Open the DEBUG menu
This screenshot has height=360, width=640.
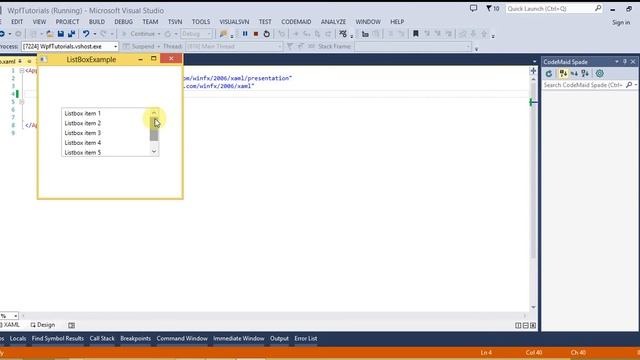tap(123, 22)
